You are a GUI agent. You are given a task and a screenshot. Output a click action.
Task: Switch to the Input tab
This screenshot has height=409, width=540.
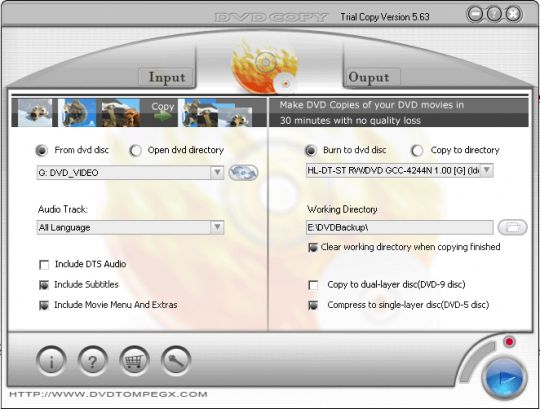pos(167,77)
